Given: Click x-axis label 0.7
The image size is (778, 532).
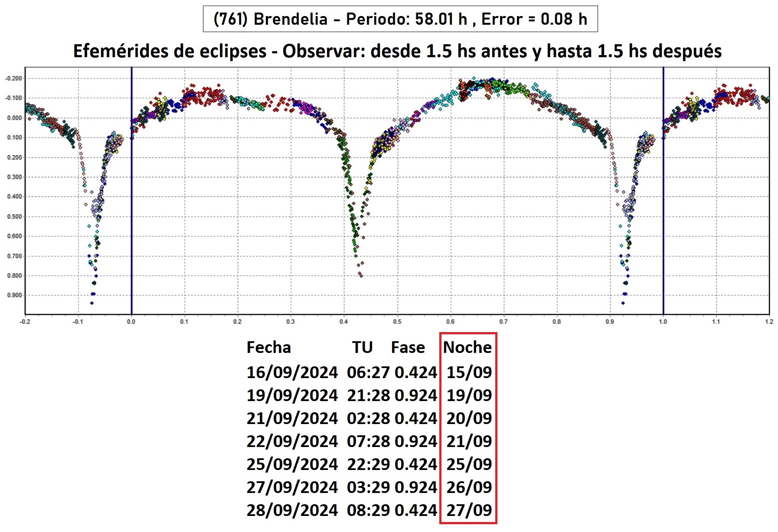Looking at the screenshot, I should tap(503, 322).
